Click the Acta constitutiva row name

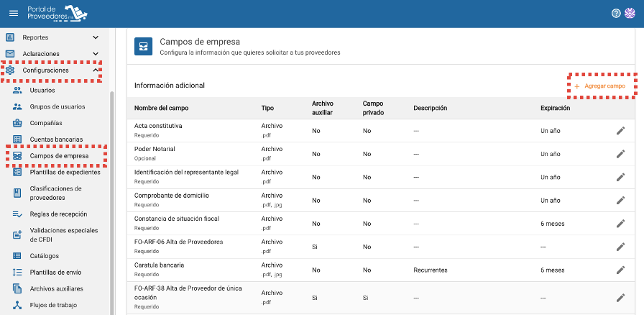158,126
